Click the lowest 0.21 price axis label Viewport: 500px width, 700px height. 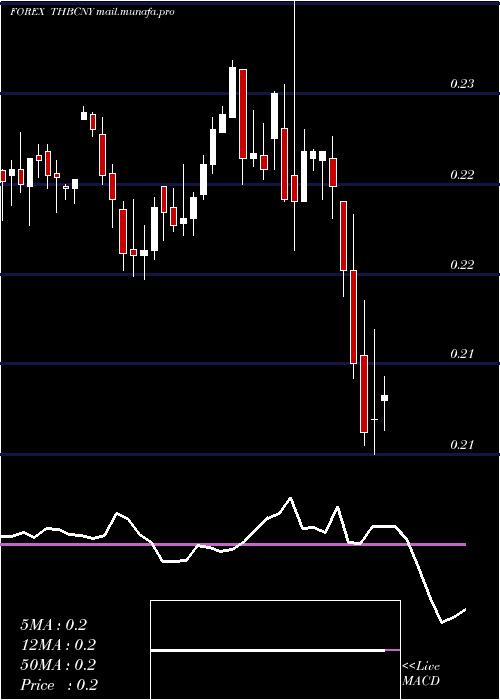click(462, 445)
